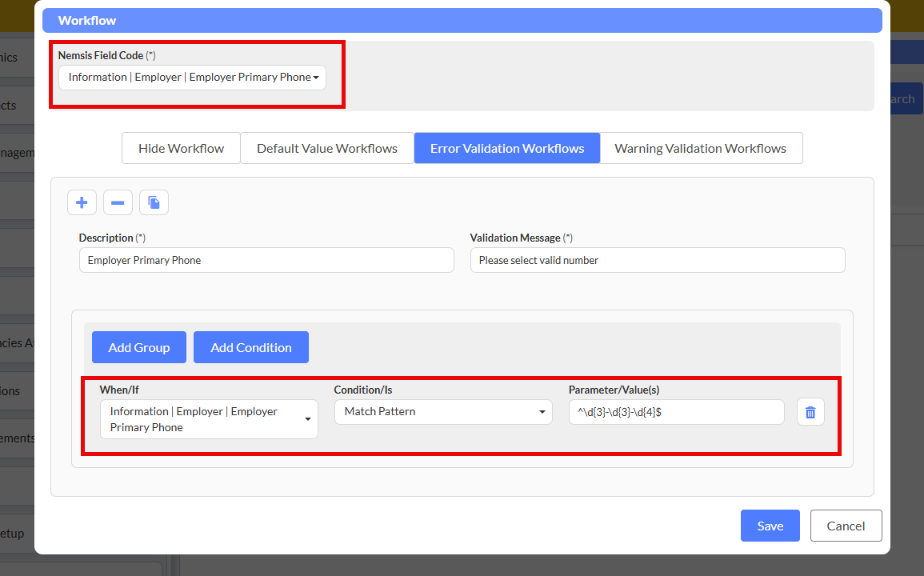This screenshot has width=924, height=576.
Task: Click the minus icon to remove workflow
Action: [x=118, y=203]
